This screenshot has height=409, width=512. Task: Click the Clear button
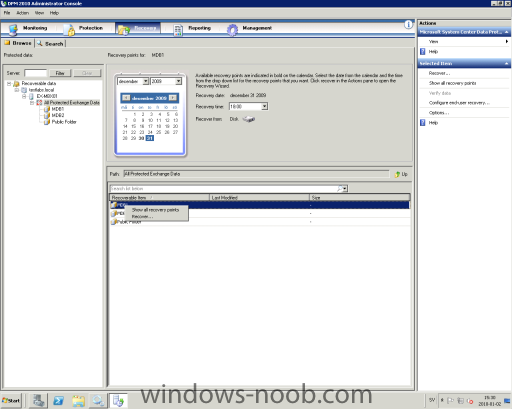click(87, 73)
